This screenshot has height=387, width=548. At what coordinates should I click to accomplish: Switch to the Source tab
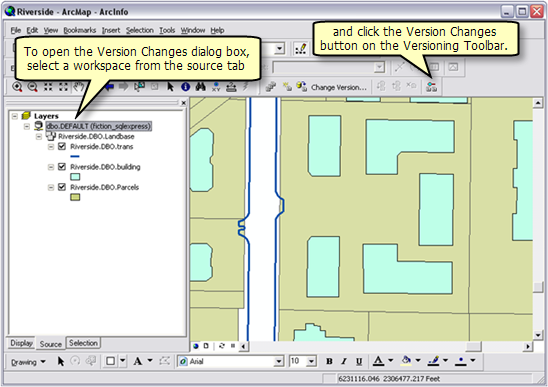(x=51, y=344)
